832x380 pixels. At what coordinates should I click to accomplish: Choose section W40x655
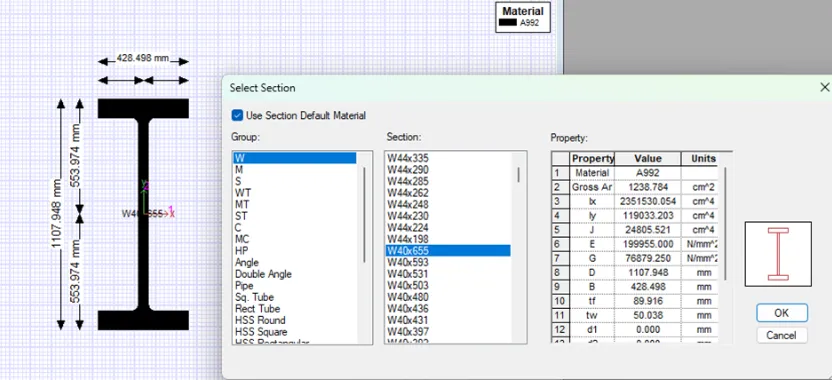[448, 251]
